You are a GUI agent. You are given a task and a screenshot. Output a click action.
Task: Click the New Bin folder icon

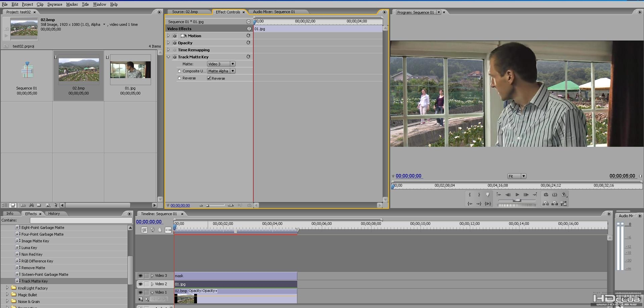click(39, 205)
